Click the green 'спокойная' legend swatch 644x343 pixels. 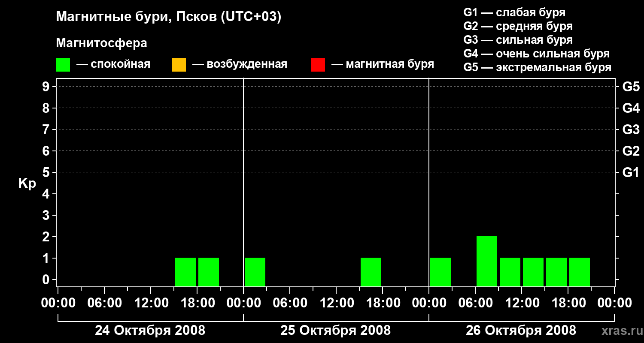click(x=63, y=65)
